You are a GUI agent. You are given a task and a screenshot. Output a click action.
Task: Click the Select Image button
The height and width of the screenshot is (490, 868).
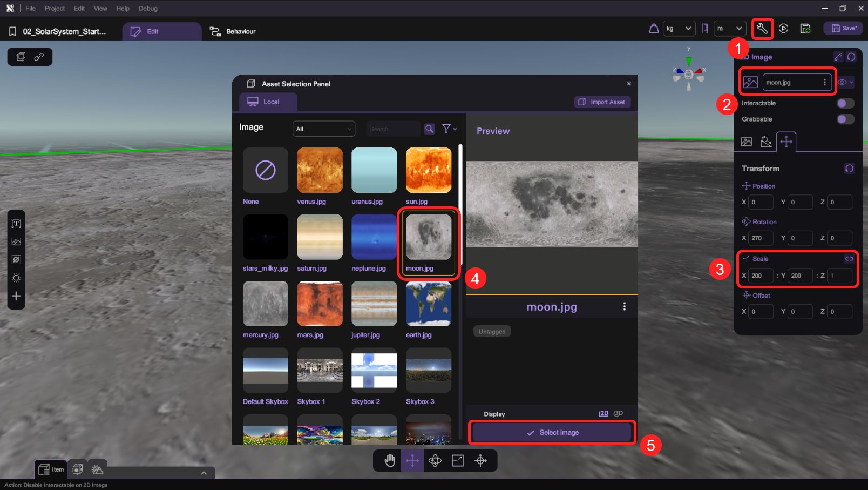552,432
